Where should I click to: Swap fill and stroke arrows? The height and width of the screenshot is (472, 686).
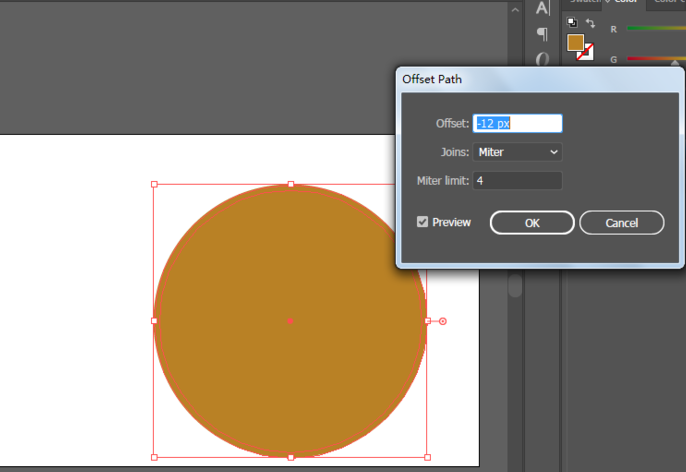pyautogui.click(x=588, y=22)
